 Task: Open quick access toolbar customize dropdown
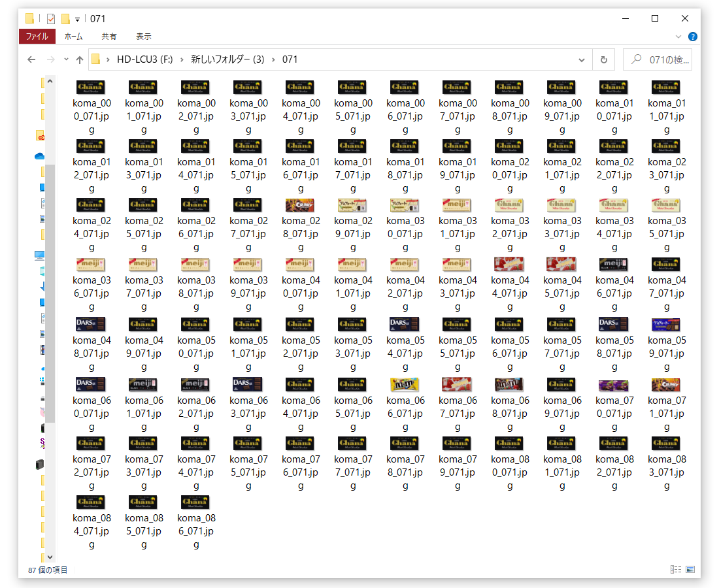pos(78,19)
